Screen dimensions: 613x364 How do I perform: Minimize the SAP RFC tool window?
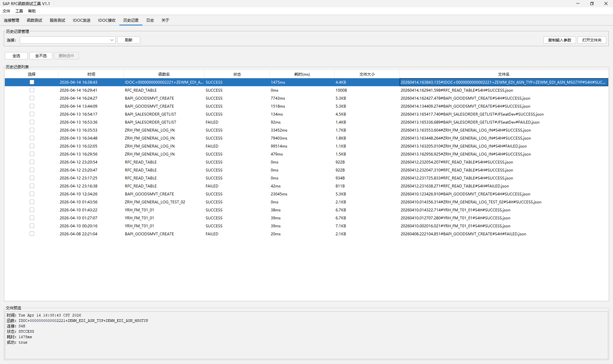[578, 4]
